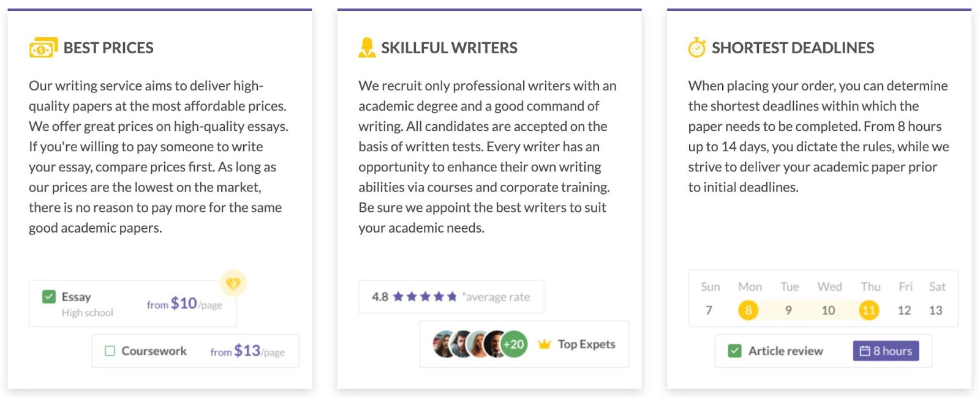This screenshot has width=980, height=399.
Task: Click the 8 hours deadline button
Action: click(886, 351)
